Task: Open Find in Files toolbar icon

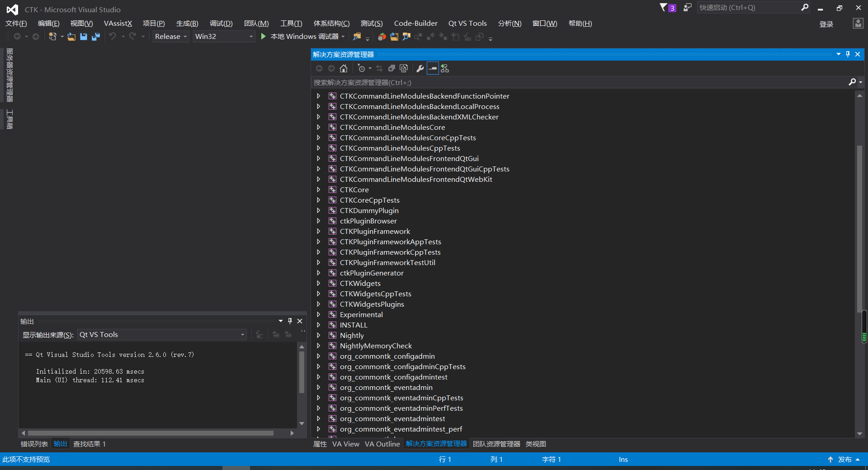Action: tap(357, 37)
